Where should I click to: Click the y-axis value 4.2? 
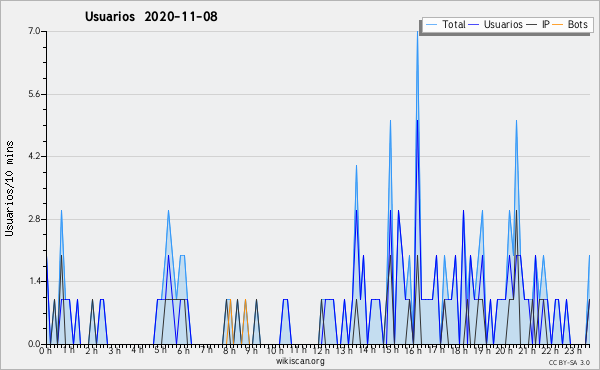(34, 156)
